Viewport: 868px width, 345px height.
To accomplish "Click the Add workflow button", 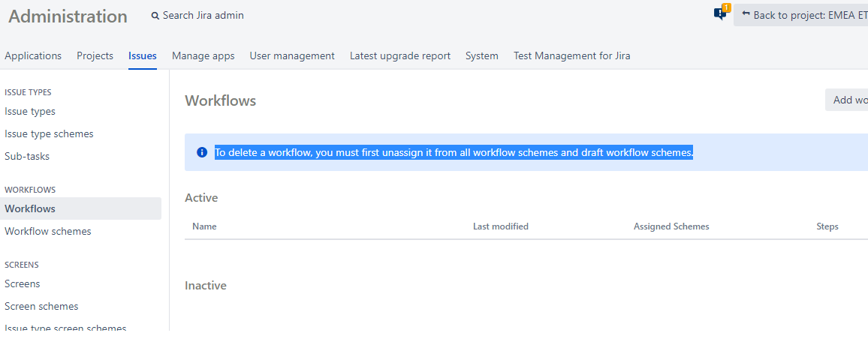I will (846, 100).
